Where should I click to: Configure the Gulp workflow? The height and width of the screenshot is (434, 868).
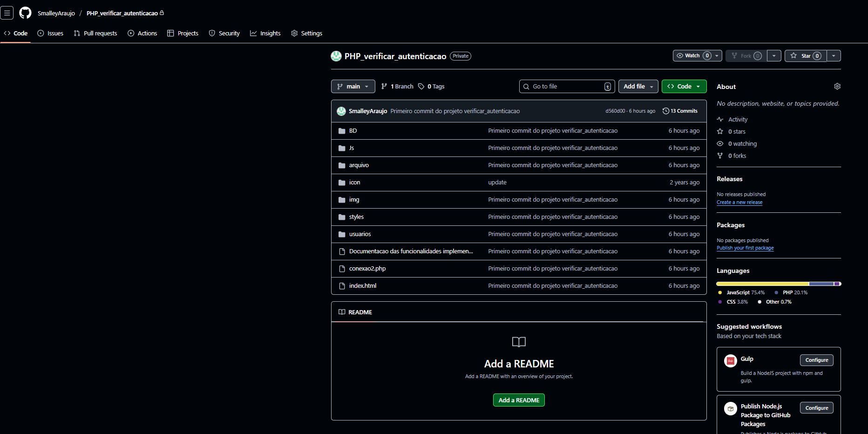pos(817,360)
